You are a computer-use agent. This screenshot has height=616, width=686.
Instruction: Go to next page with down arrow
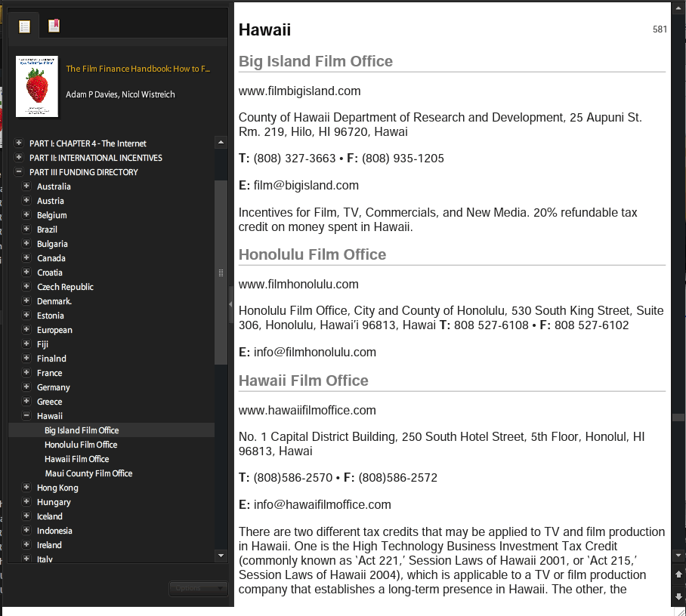coord(678,596)
